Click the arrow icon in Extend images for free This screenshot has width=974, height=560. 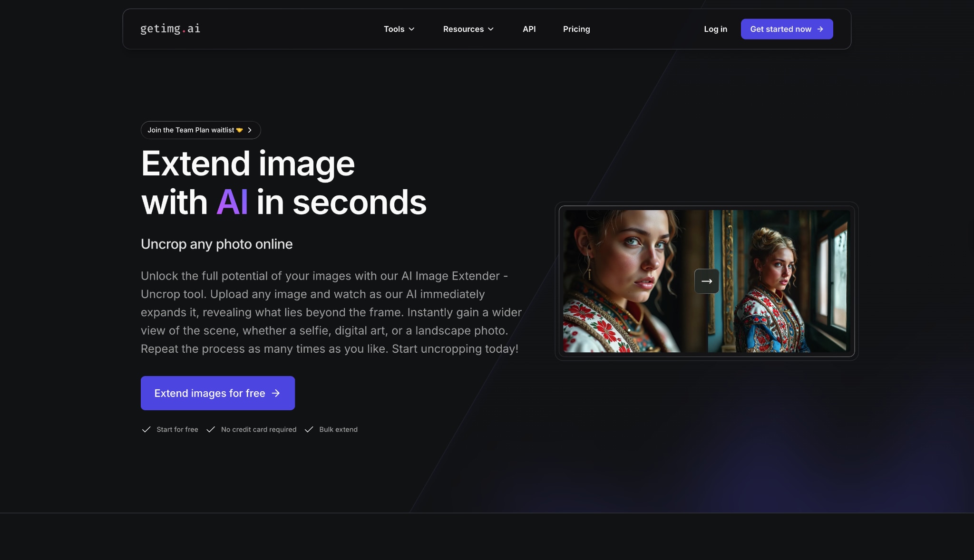tap(275, 393)
